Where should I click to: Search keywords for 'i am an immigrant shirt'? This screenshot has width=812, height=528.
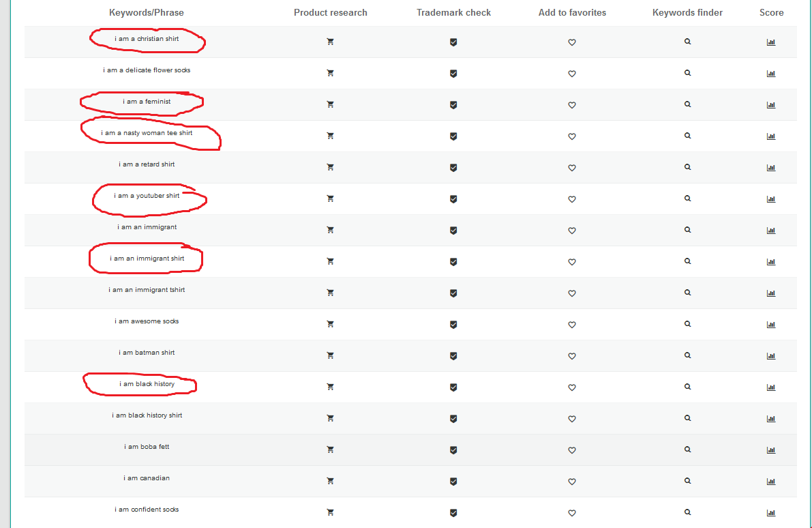pyautogui.click(x=687, y=261)
